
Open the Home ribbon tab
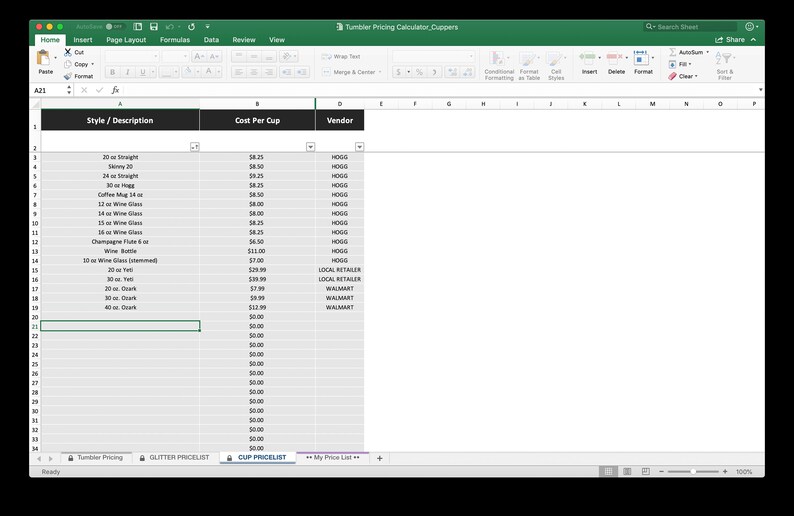point(50,39)
